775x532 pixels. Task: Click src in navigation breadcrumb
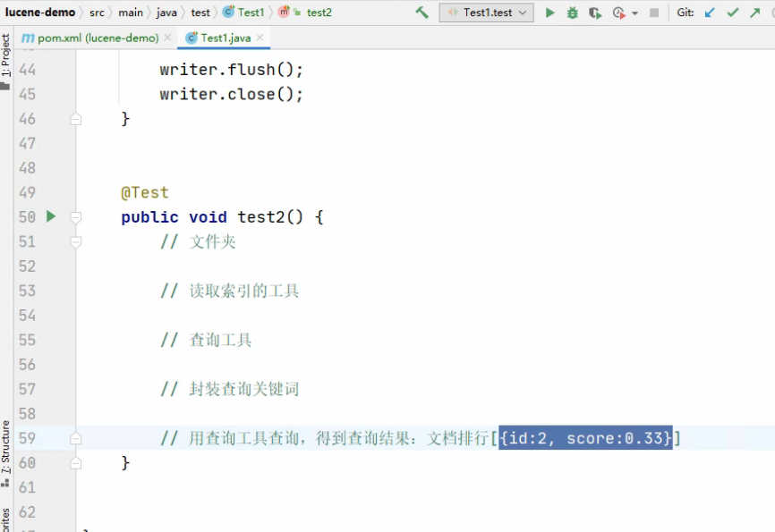(x=97, y=13)
